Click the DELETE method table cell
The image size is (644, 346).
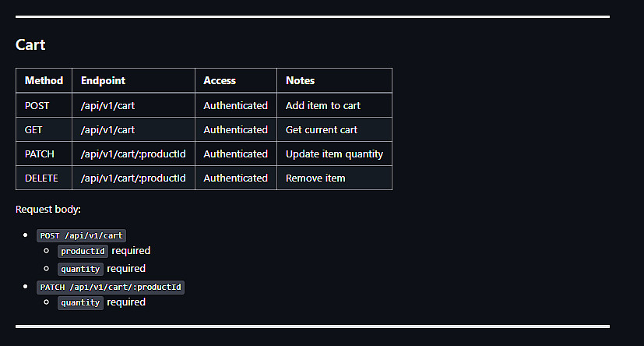click(x=41, y=178)
